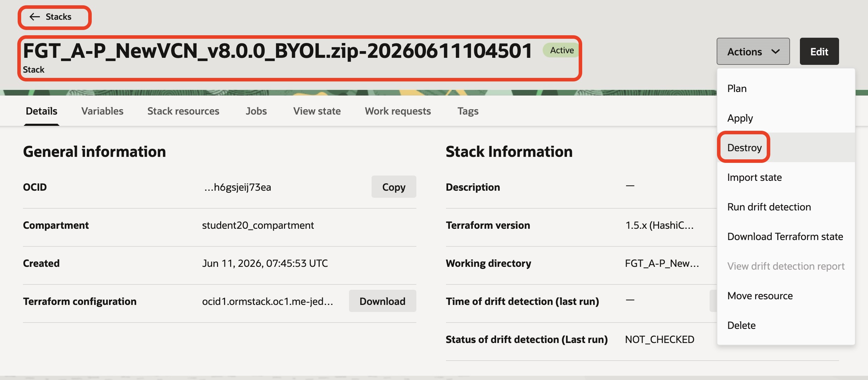
Task: Open the Actions dropdown button
Action: point(753,51)
